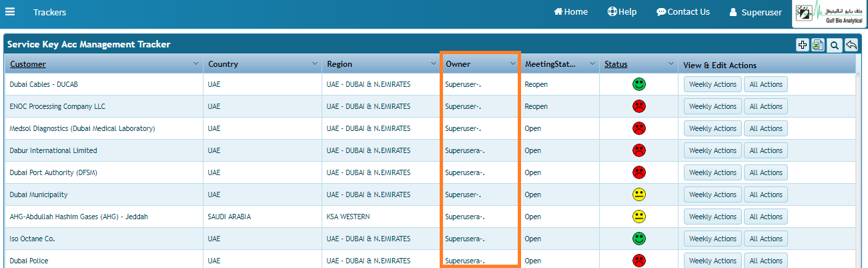
Task: Open the hamburger menu icon
Action: [x=10, y=12]
